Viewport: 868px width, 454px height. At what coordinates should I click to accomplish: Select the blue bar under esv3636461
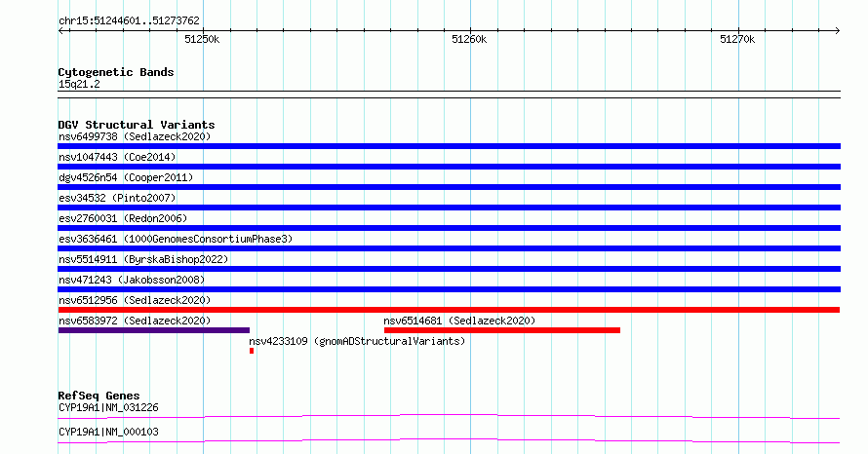click(449, 248)
